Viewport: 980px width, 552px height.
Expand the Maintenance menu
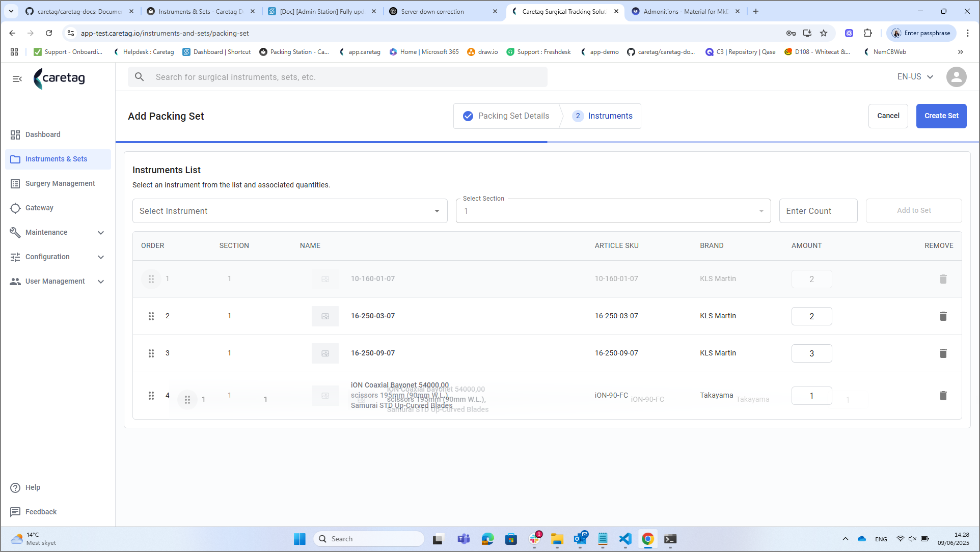(x=58, y=232)
